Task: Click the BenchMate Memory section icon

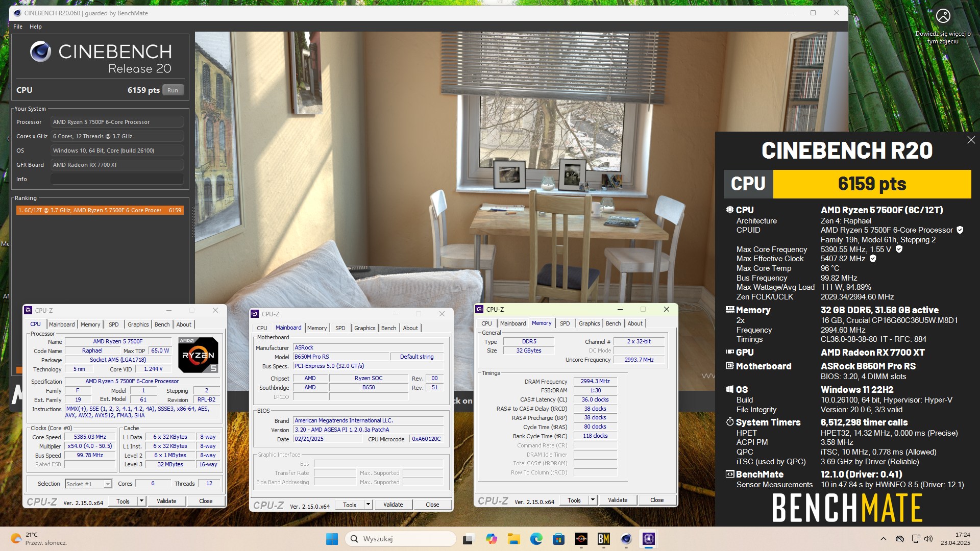Action: 730,310
